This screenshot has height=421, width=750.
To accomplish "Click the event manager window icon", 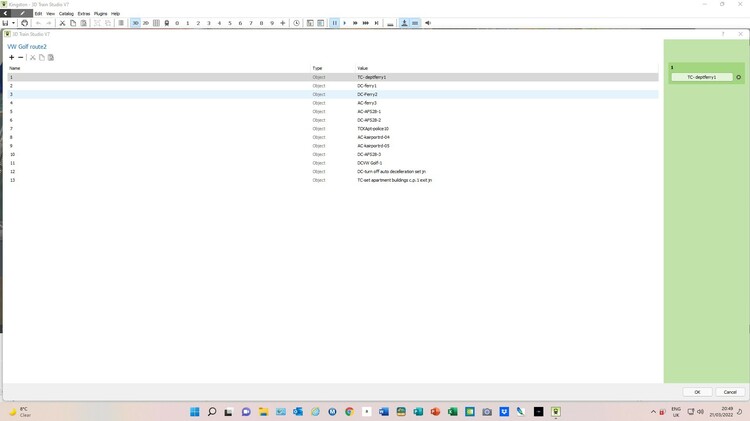I will (x=310, y=23).
